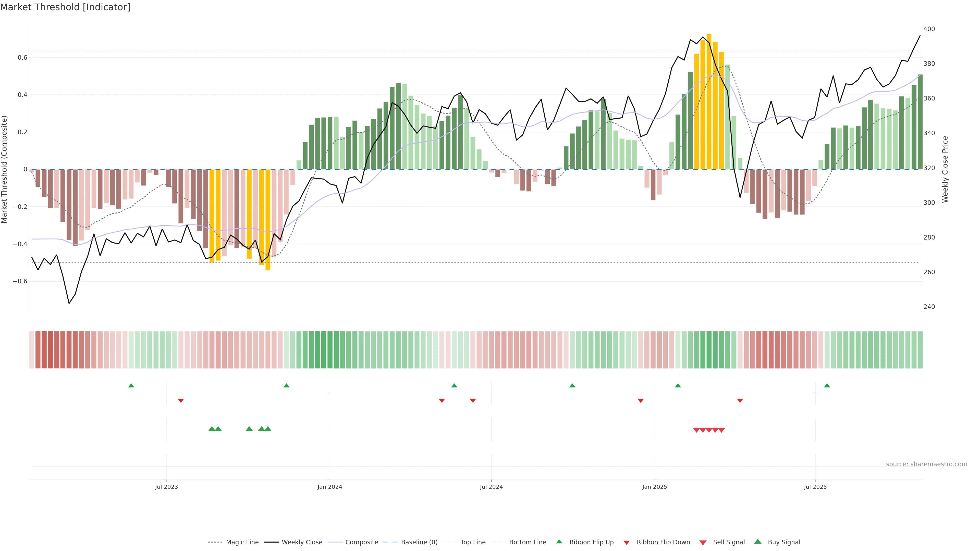Click the Buy Signal legend icon
980x551 pixels.
758,542
